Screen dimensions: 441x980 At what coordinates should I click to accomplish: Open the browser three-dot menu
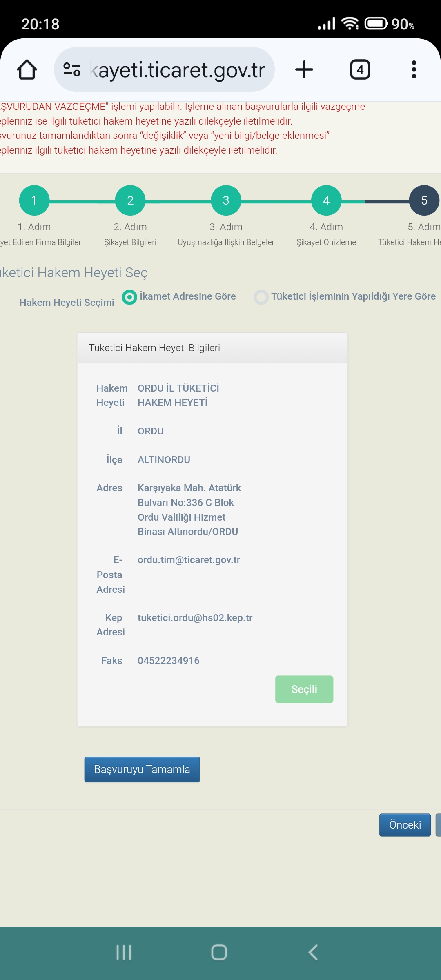pos(414,69)
